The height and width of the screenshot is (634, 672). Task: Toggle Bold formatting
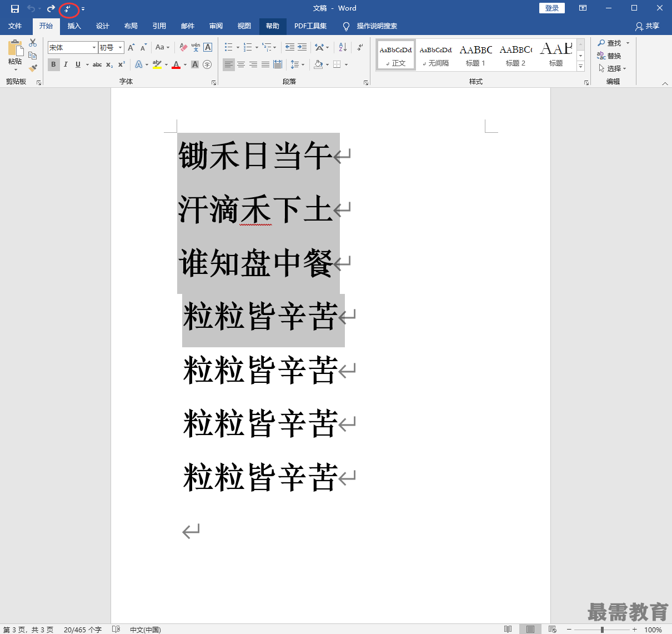53,64
